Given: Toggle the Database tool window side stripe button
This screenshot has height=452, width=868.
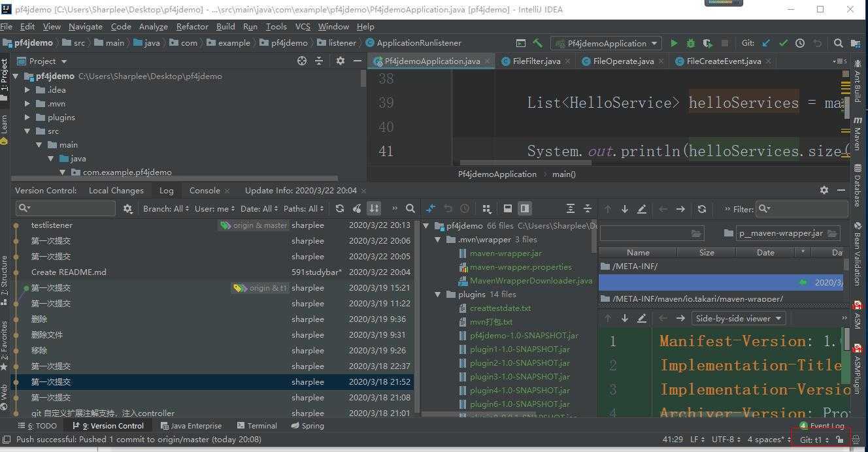Looking at the screenshot, I should pyautogui.click(x=858, y=185).
